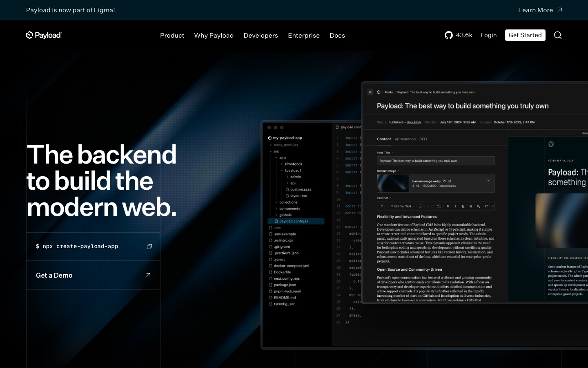Open package.json in the file tree

pos(283,285)
